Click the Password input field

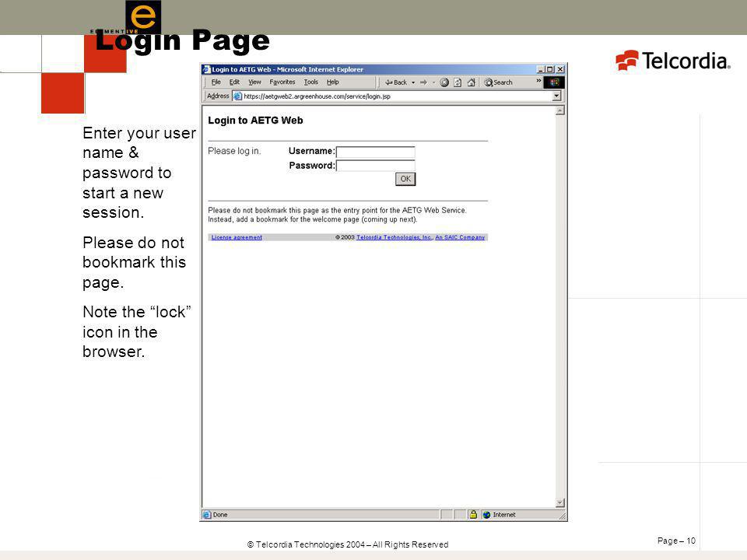point(375,166)
